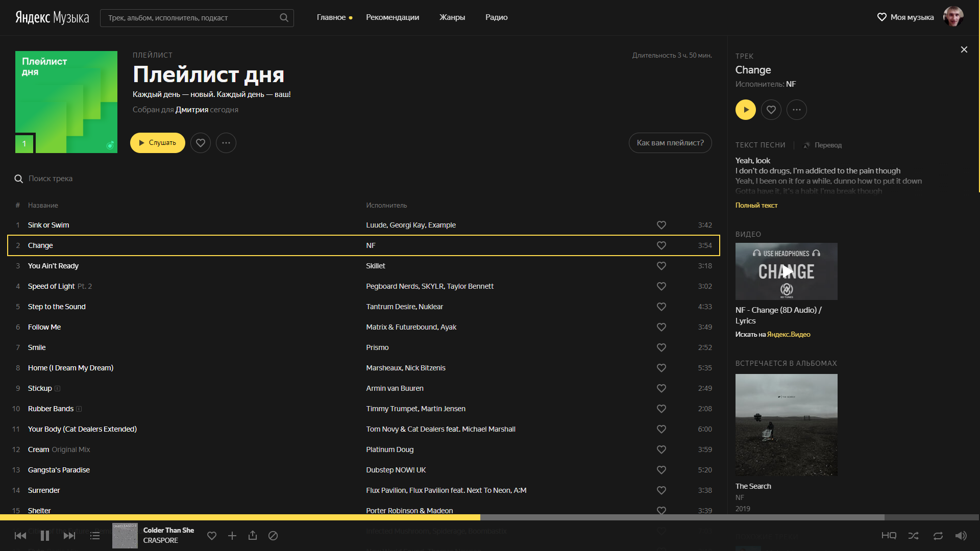The image size is (980, 551).
Task: Open artist Armin van Buuren
Action: (395, 388)
